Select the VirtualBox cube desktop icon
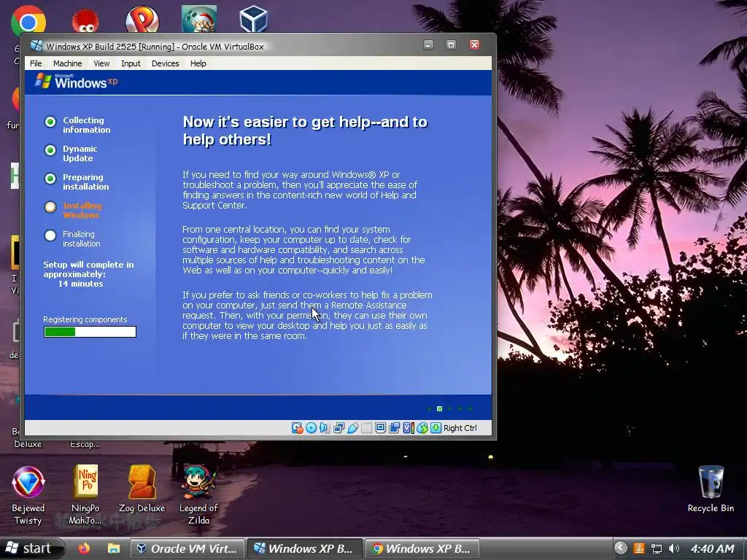This screenshot has width=747, height=560. point(254,19)
